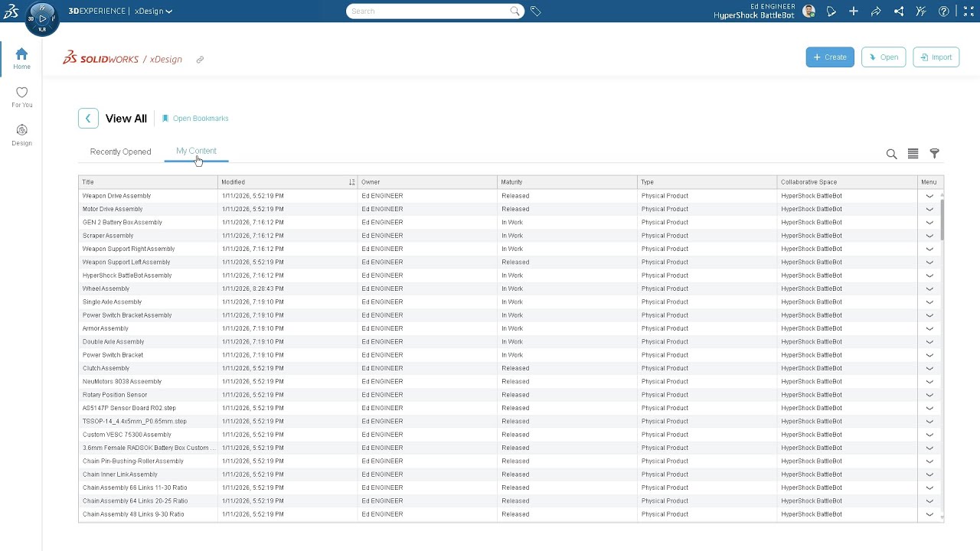Expand menu for Wheel Assembly row
The width and height of the screenshot is (980, 551).
pyautogui.click(x=929, y=289)
